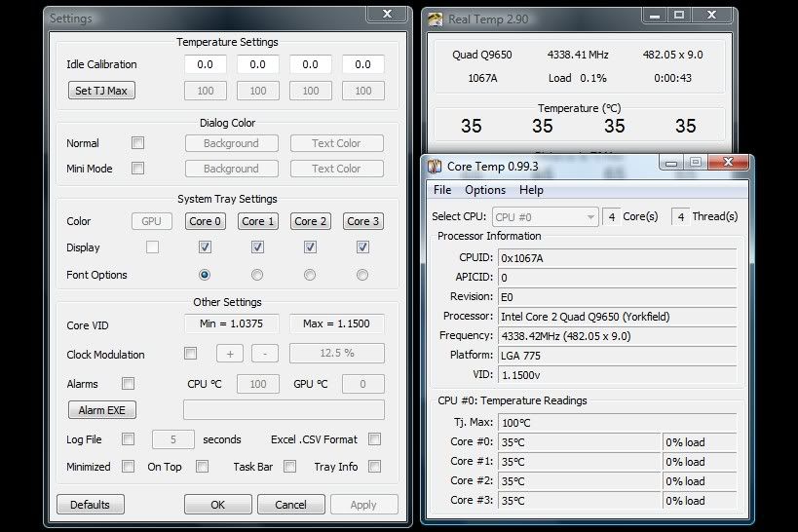Toggle Mini Mode dialog color checkbox
Screen dimensions: 798x532
click(x=137, y=168)
